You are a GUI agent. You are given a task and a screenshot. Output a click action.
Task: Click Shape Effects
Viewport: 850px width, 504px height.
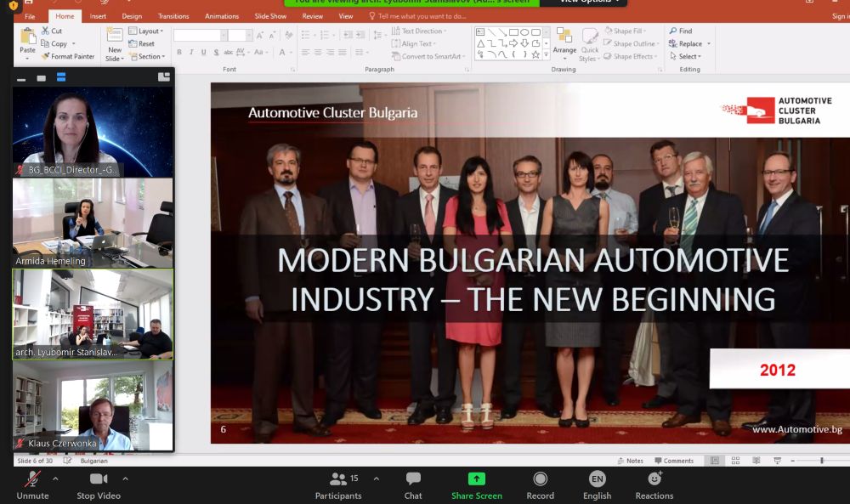631,56
